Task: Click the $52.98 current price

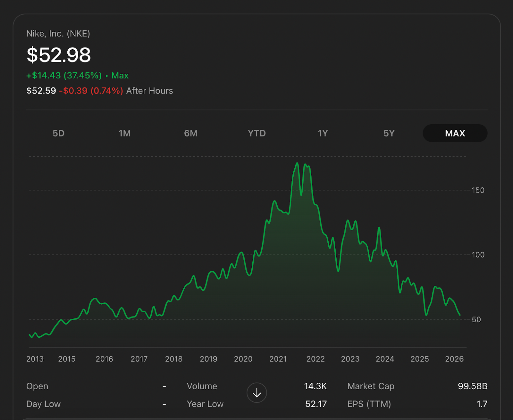Action: tap(59, 55)
